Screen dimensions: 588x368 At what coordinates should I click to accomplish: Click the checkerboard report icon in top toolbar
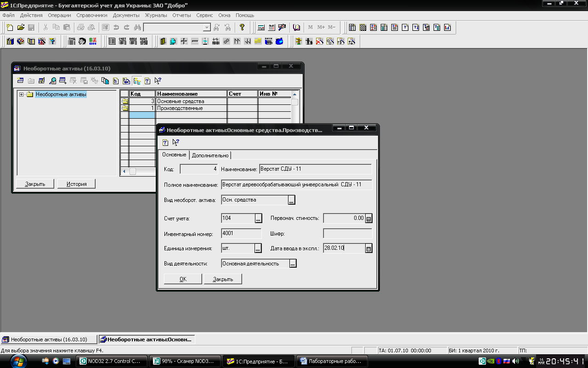(363, 28)
